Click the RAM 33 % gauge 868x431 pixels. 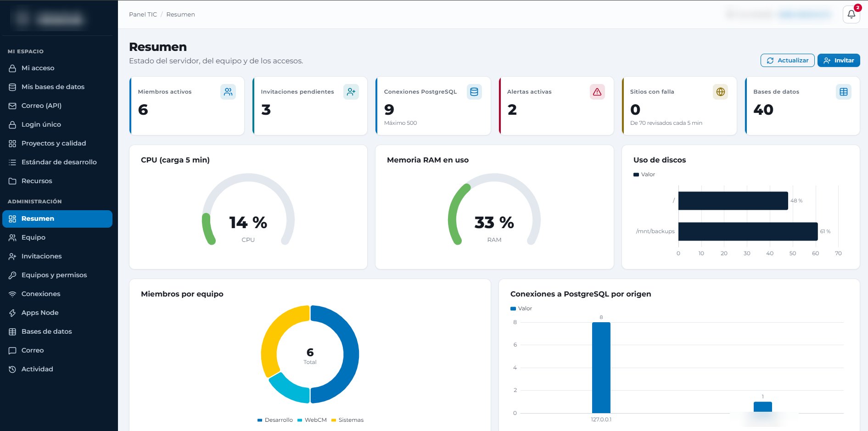(494, 210)
